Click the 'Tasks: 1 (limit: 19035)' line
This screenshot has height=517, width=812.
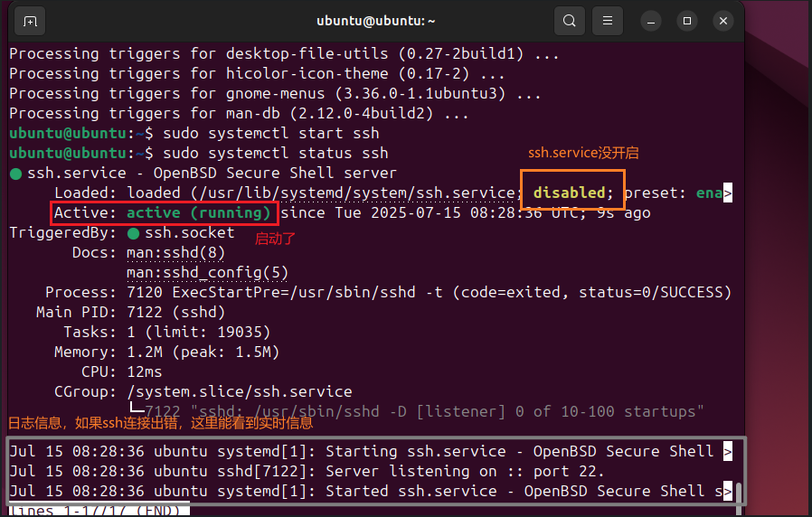(x=166, y=333)
